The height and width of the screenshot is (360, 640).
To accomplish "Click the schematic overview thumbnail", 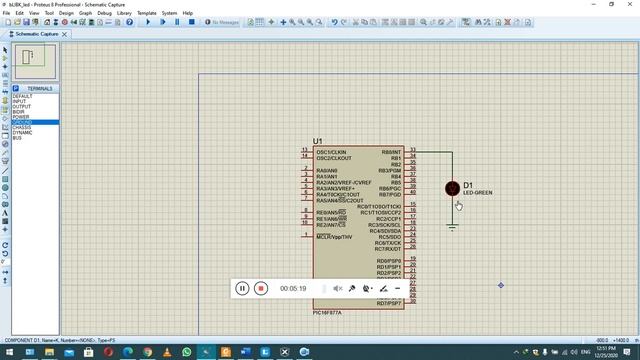I will [x=35, y=61].
